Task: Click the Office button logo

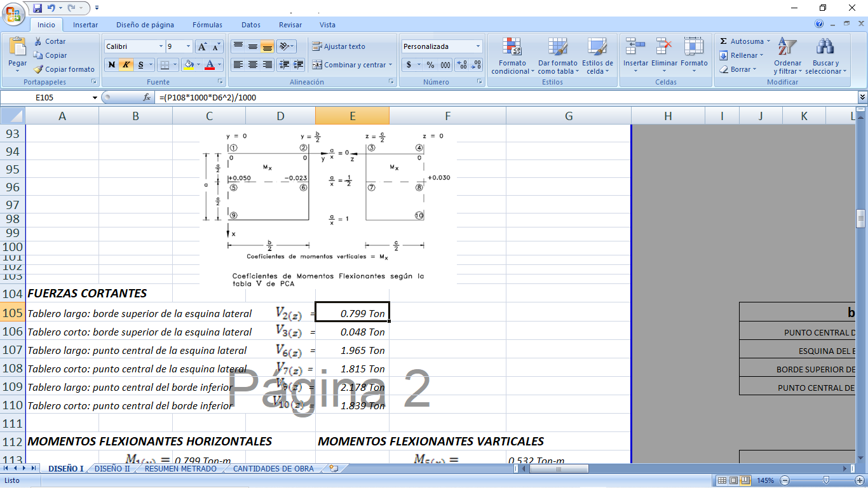Action: [x=13, y=13]
